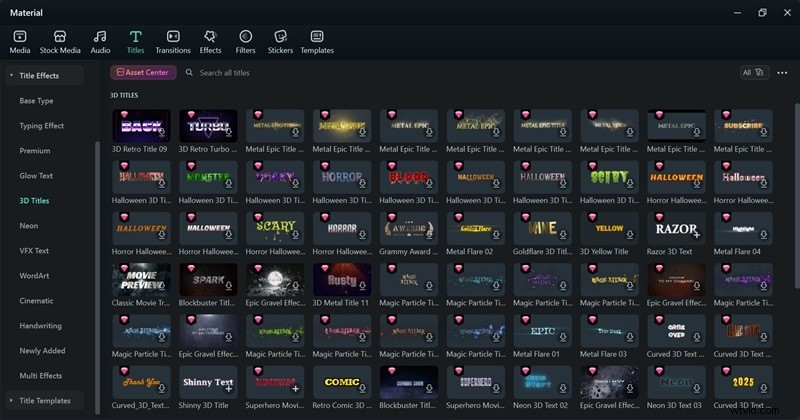
Task: Add the Razor 3D Text title
Action: (696, 235)
